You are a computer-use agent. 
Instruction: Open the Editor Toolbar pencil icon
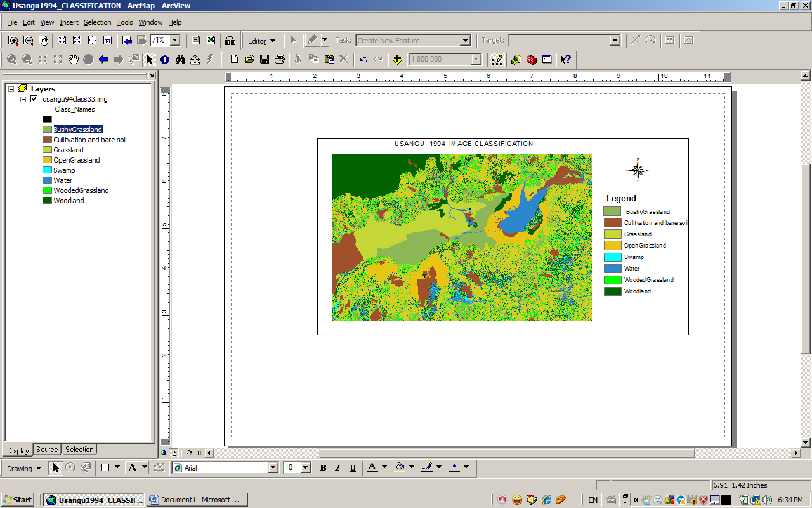[x=497, y=59]
